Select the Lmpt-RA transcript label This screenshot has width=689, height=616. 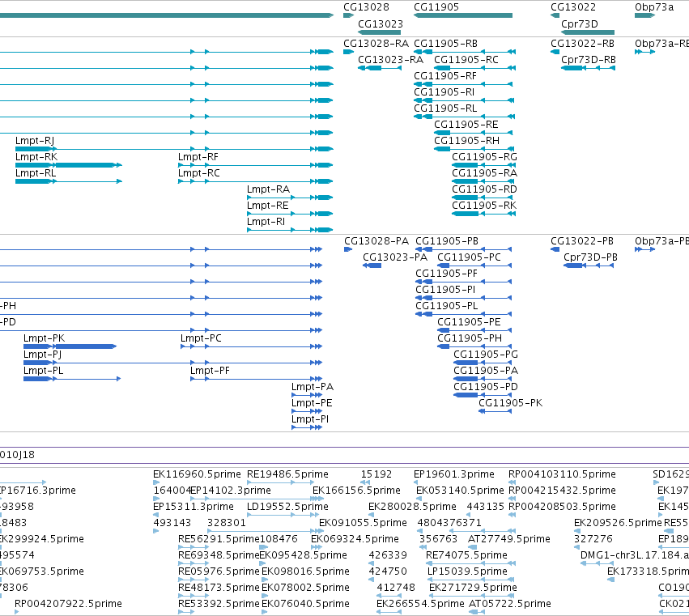coord(268,189)
